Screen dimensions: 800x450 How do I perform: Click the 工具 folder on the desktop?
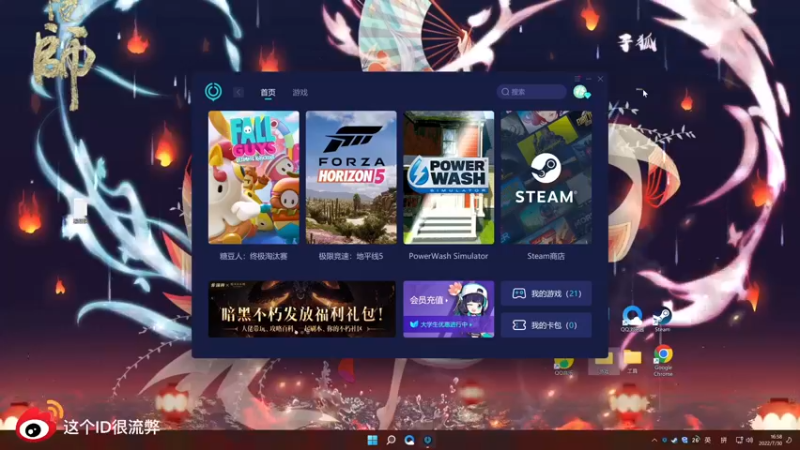(x=633, y=360)
